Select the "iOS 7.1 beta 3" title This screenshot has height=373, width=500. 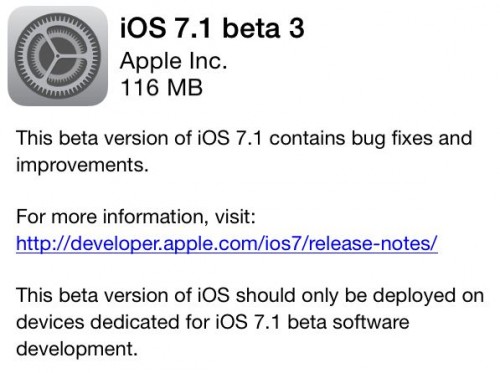(x=212, y=28)
